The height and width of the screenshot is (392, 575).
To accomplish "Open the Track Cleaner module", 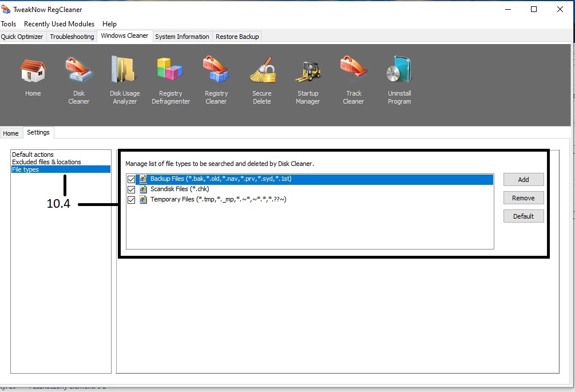I will [353, 67].
